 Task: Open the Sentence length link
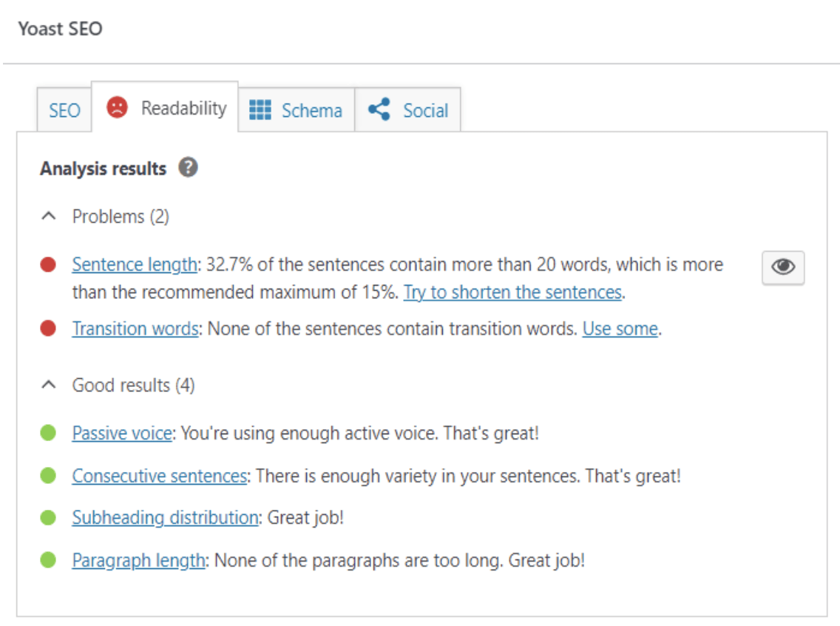pos(135,265)
